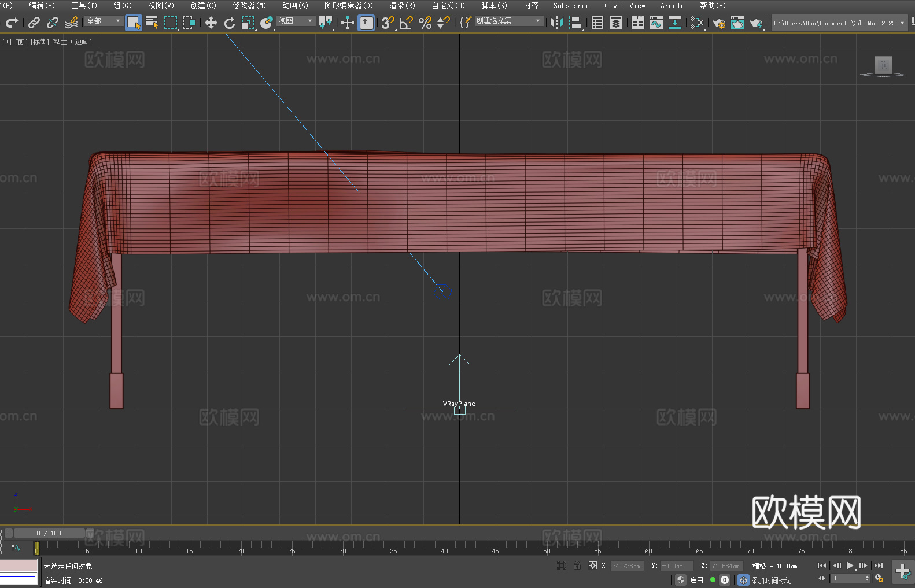Image resolution: width=915 pixels, height=588 pixels.
Task: Click viewport [+] general menu label
Action: click(x=7, y=42)
